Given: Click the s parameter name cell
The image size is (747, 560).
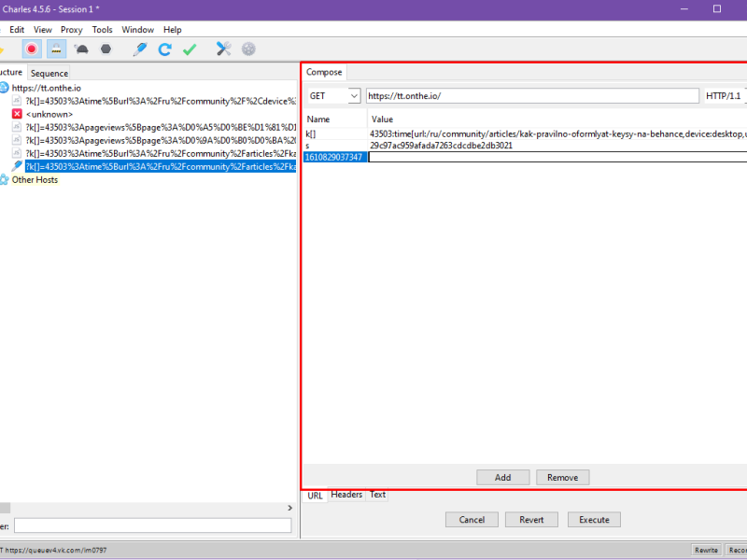Looking at the screenshot, I should click(335, 146).
